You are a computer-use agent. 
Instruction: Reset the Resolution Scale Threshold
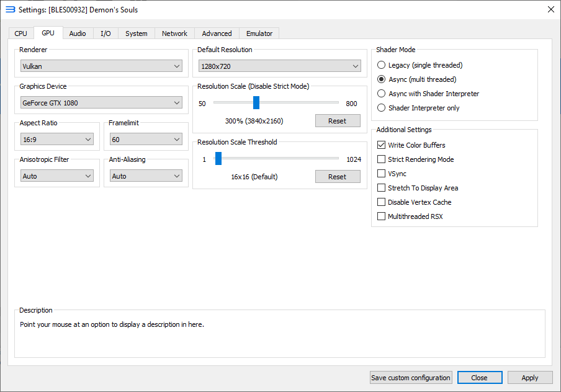(337, 177)
